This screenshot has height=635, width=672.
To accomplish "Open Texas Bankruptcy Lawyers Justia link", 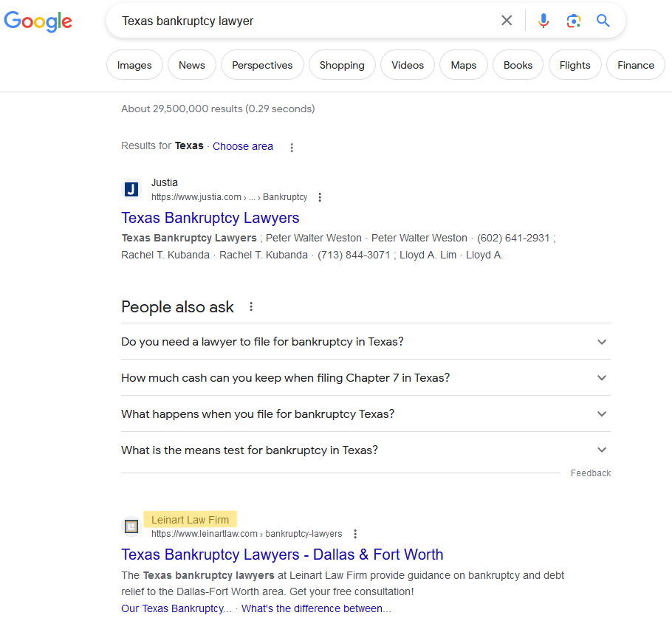I will click(x=210, y=218).
